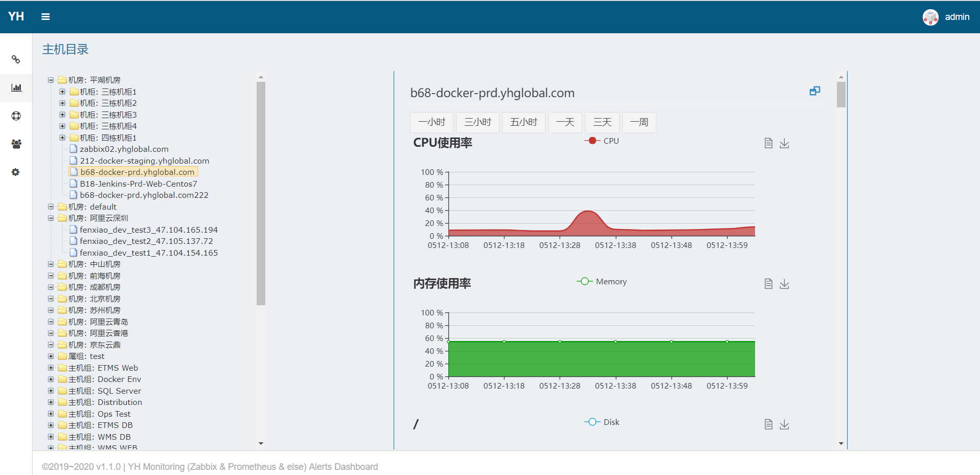Collapse the 平湖机房 tree node
Viewport: 980px width, 475px height.
pyautogui.click(x=51, y=80)
